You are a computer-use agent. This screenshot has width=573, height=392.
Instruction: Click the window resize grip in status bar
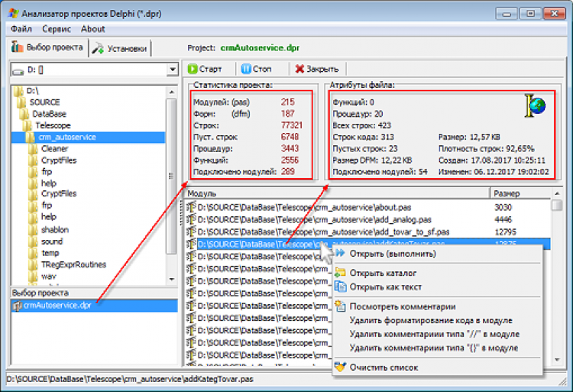(562, 381)
